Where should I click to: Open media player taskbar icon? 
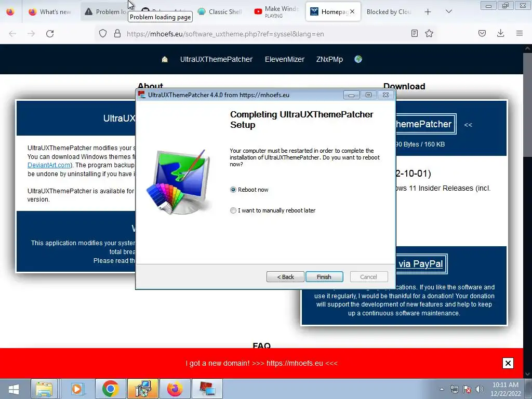pos(77,389)
